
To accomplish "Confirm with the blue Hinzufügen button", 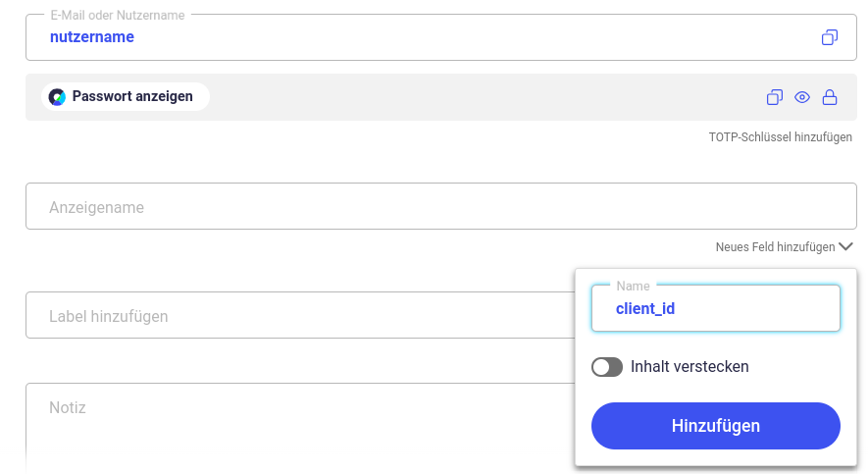I will pyautogui.click(x=716, y=426).
